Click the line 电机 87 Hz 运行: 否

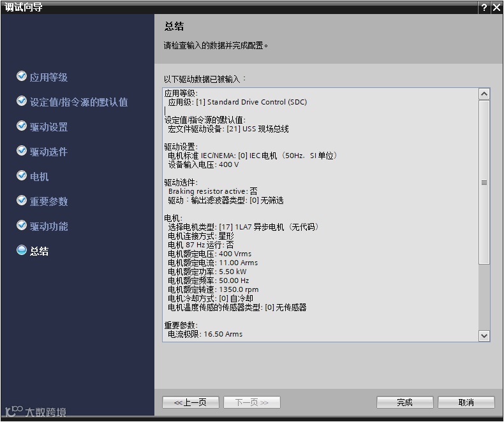click(x=201, y=245)
